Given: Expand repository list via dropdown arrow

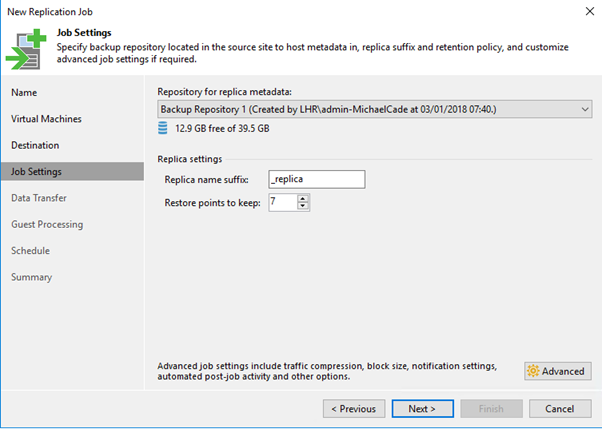Looking at the screenshot, I should (x=585, y=109).
